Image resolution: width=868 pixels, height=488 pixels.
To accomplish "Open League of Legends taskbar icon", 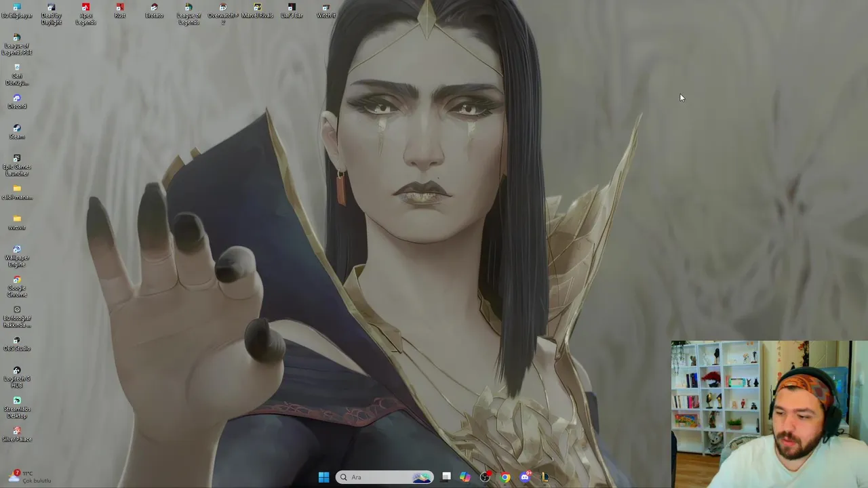I will (x=545, y=477).
